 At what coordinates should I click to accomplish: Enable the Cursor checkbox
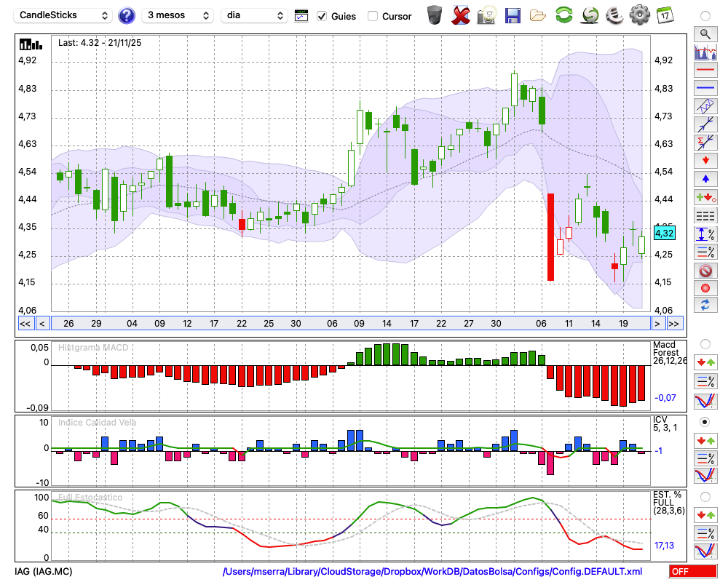(x=373, y=16)
